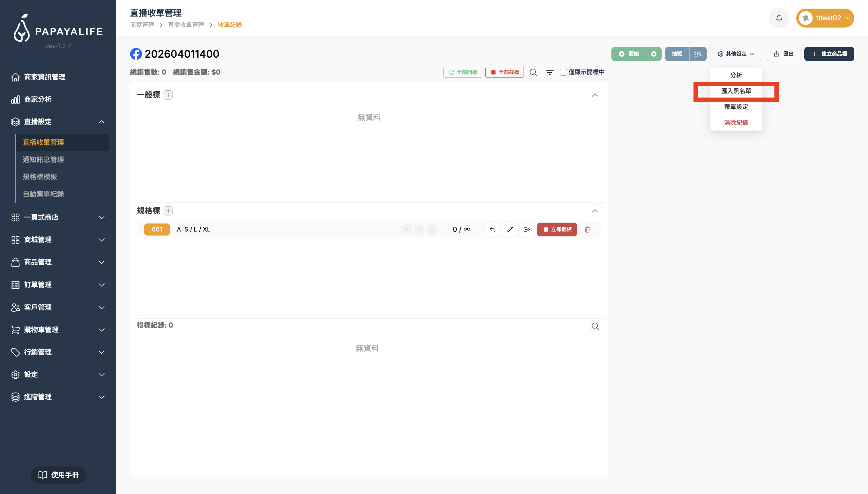This screenshot has height=494, width=868.
Task: Click the search icon next to 全部截標
Action: pos(533,72)
